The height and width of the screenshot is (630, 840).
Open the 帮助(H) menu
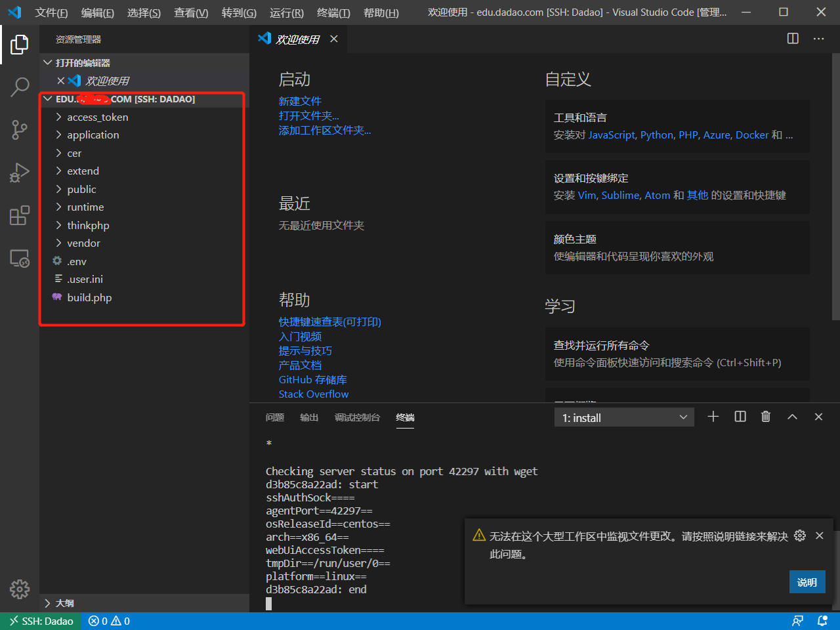(x=381, y=12)
